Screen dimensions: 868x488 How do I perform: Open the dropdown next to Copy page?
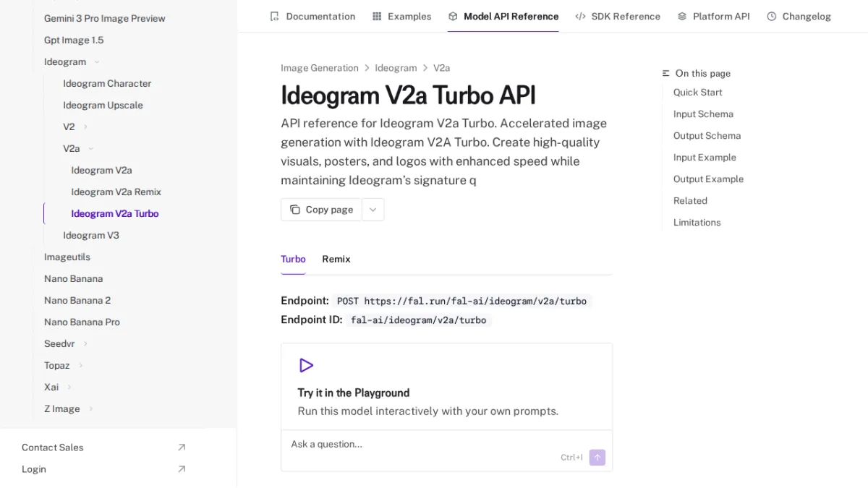[373, 210]
